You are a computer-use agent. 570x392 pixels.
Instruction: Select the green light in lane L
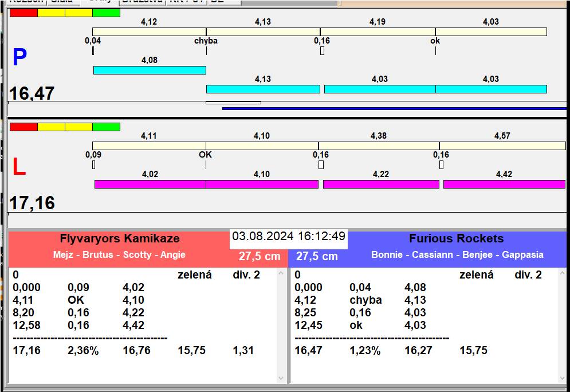(106, 127)
